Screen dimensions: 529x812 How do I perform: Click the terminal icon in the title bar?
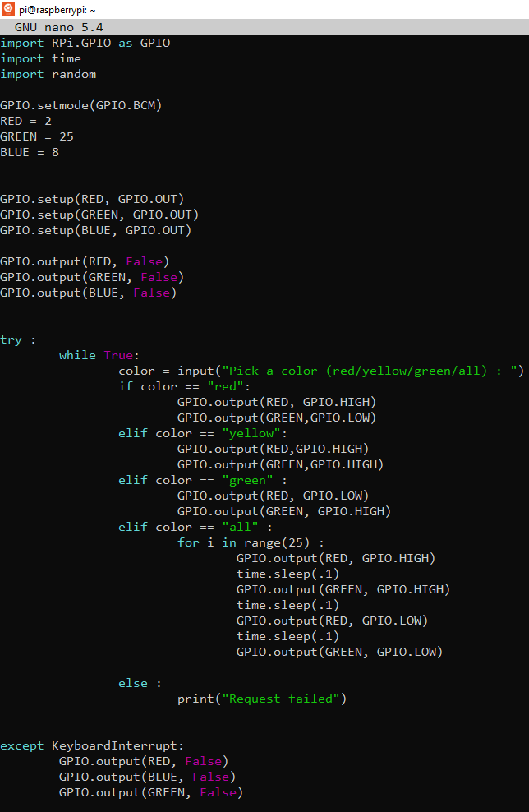click(8, 9)
